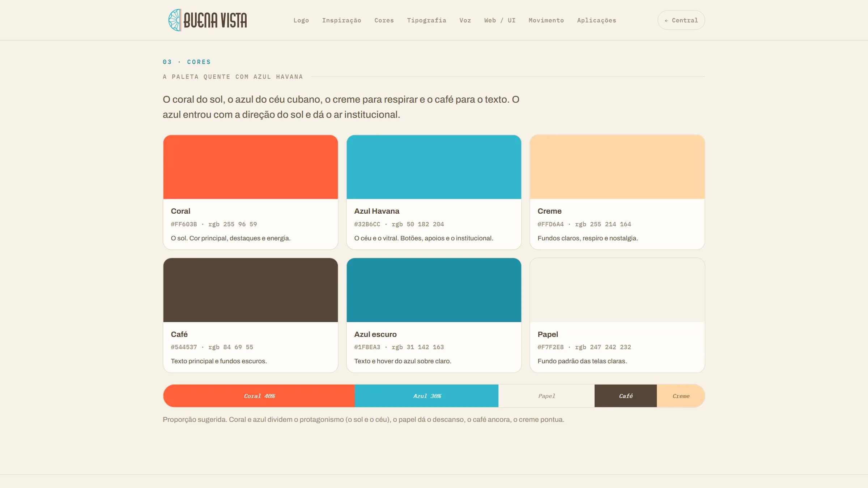Pick the Creme color swatch
Viewport: 868px width, 488px height.
pos(617,167)
